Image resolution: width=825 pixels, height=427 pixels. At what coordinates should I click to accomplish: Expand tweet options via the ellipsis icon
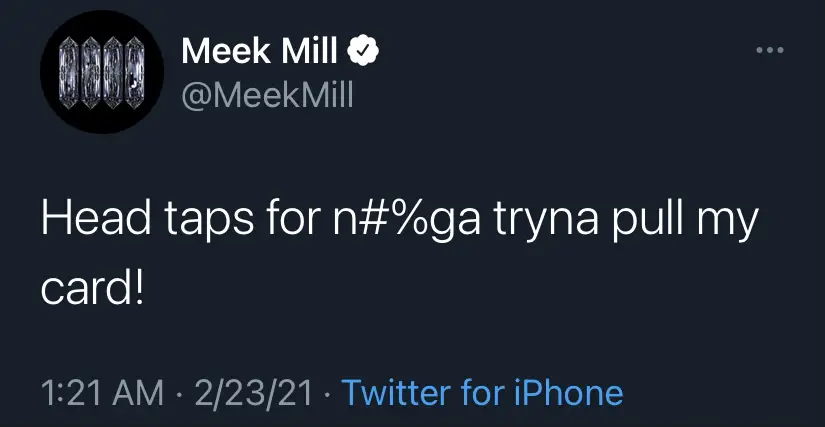pyautogui.click(x=768, y=50)
